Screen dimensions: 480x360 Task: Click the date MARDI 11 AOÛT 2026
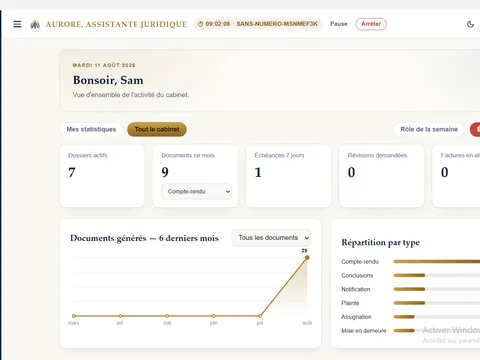point(104,65)
